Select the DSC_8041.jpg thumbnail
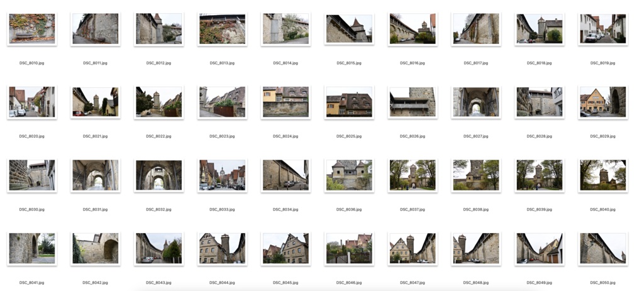Image resolution: width=644 pixels, height=291 pixels. pos(32,248)
